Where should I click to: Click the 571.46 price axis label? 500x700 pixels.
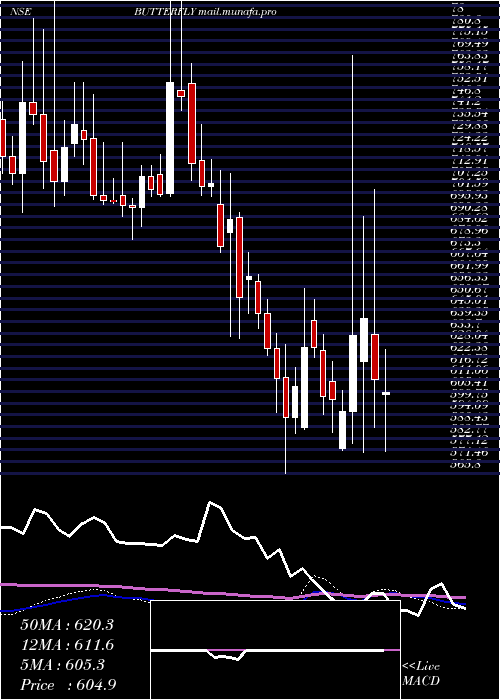(469, 453)
